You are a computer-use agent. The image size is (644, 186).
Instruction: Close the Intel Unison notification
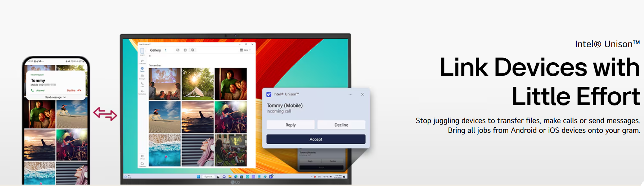(x=362, y=94)
